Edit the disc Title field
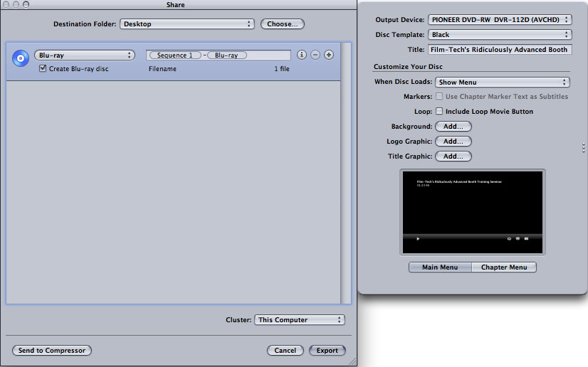 coord(500,50)
